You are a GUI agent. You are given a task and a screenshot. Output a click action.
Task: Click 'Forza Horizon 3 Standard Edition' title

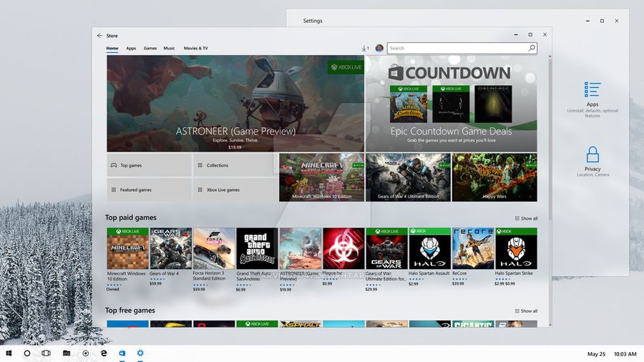[209, 276]
